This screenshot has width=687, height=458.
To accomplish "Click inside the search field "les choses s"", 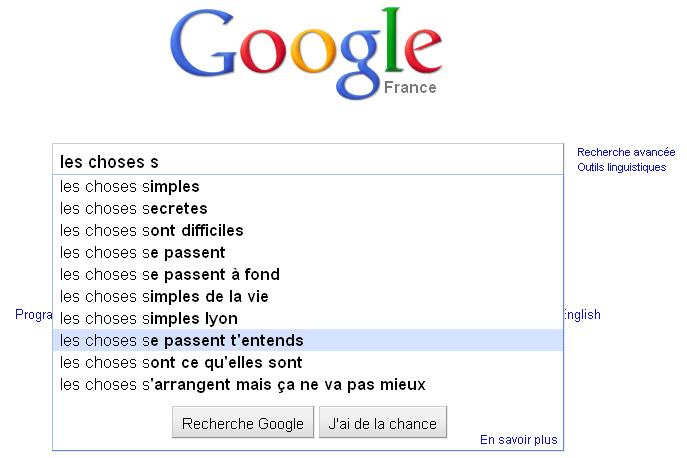I will (x=308, y=161).
